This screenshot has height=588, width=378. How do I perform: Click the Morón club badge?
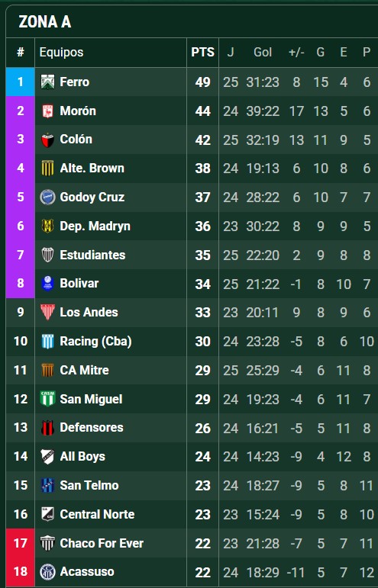tap(47, 111)
